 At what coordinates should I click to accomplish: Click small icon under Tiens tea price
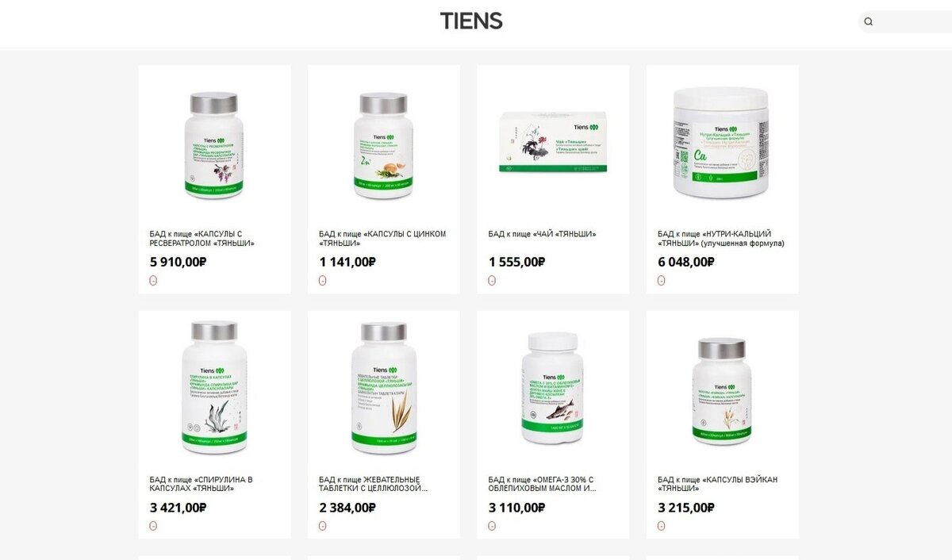click(492, 280)
